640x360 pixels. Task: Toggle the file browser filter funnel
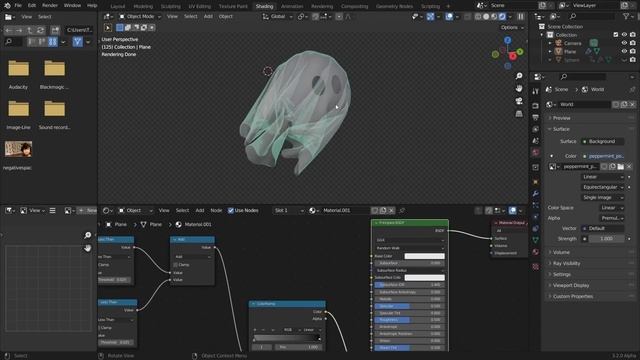[x=77, y=42]
